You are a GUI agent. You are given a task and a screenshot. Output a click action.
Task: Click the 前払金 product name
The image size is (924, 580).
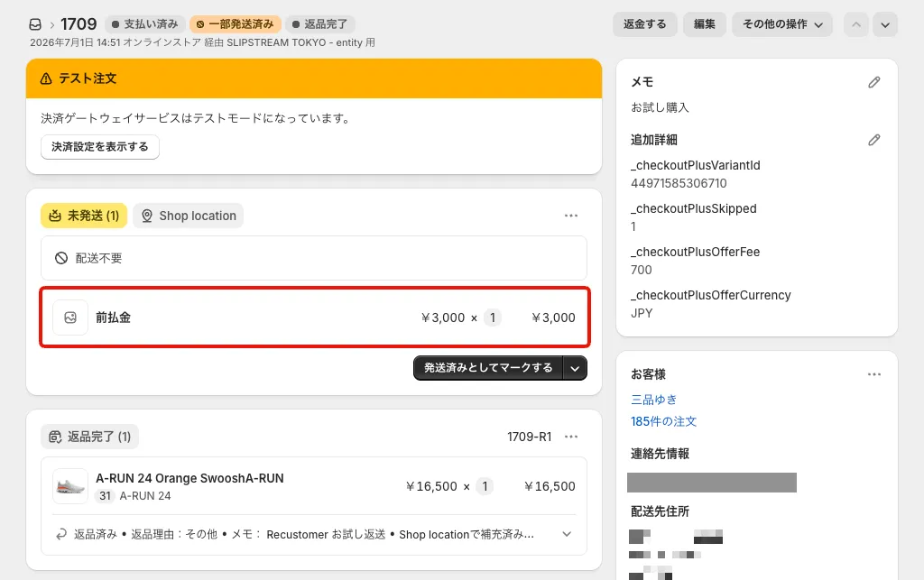[113, 318]
